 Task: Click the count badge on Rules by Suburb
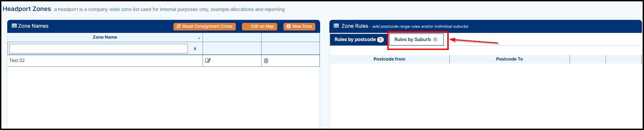(x=435, y=40)
